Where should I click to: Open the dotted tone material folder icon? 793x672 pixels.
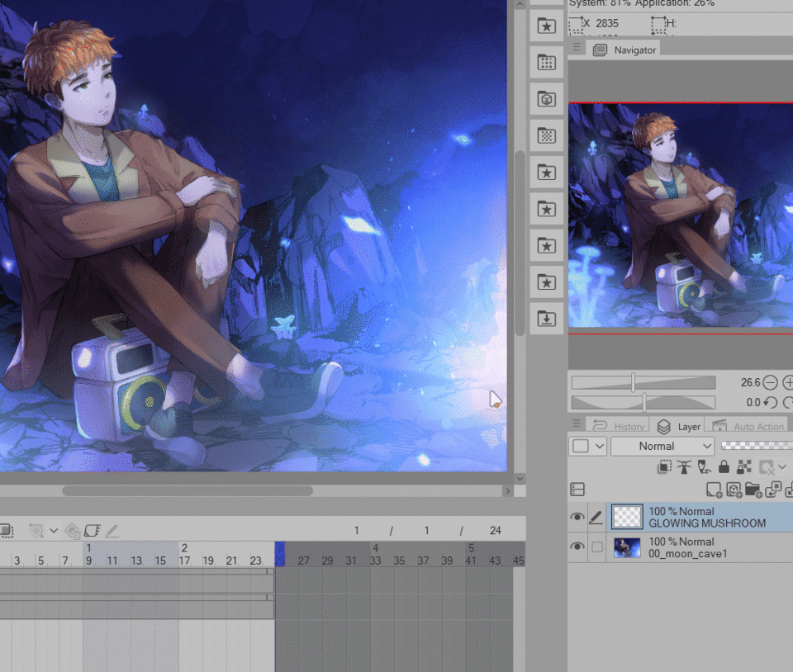(x=547, y=136)
